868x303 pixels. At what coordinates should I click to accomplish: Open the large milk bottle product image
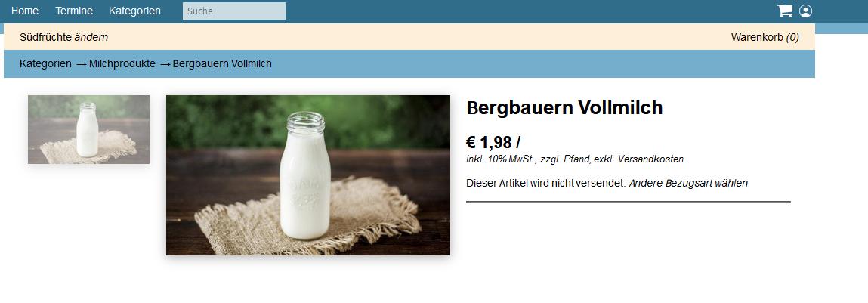tap(307, 175)
